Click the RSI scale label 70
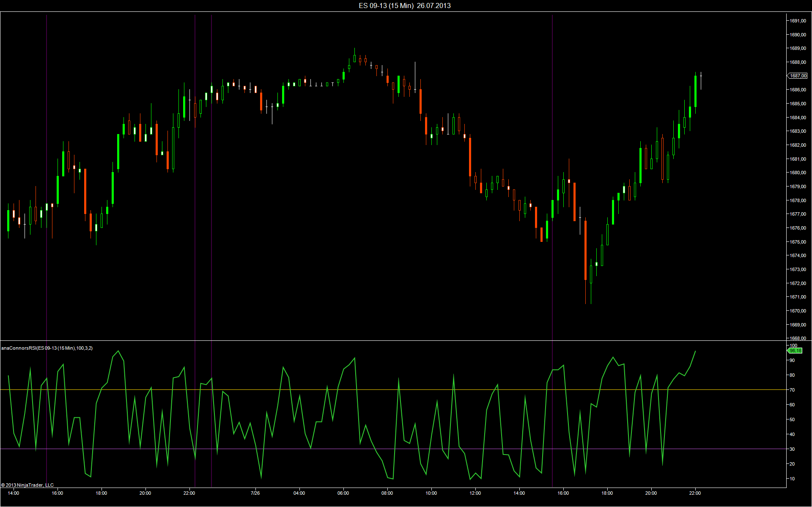 (x=792, y=390)
